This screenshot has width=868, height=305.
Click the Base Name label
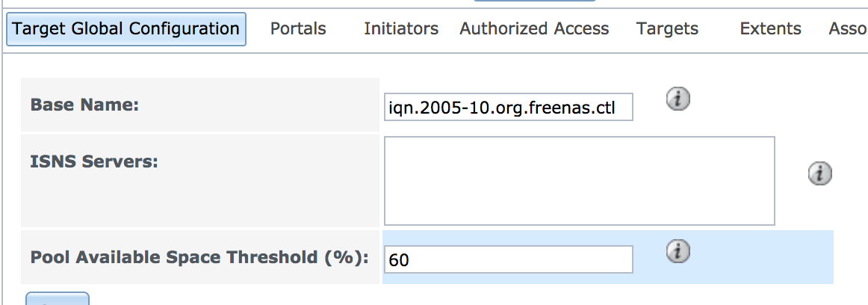pos(84,105)
